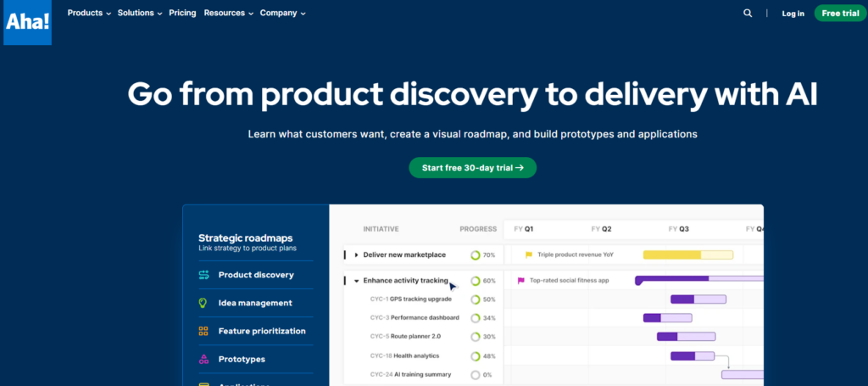Expand the Products dropdown menu
Screen dimensions: 868x386
89,13
